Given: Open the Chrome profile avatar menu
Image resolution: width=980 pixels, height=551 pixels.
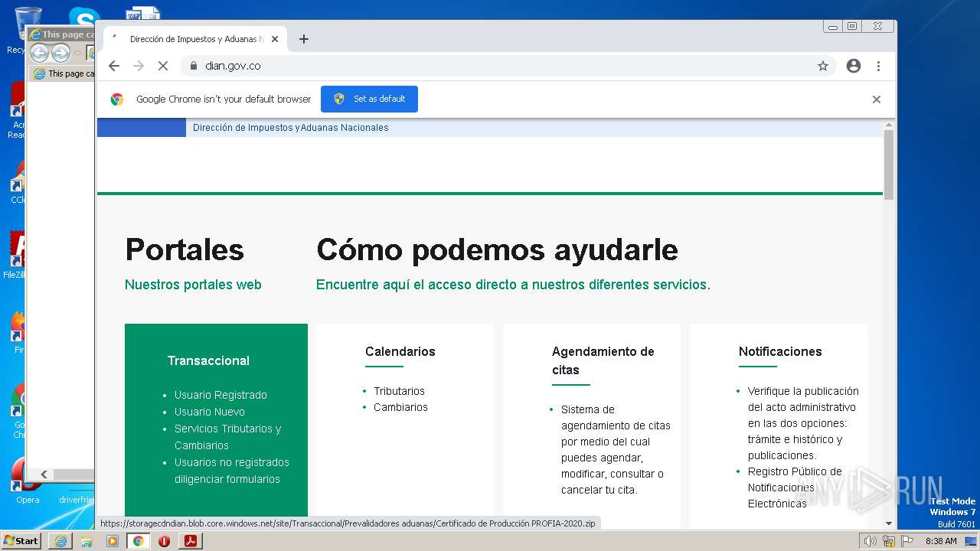Looking at the screenshot, I should click(x=854, y=66).
